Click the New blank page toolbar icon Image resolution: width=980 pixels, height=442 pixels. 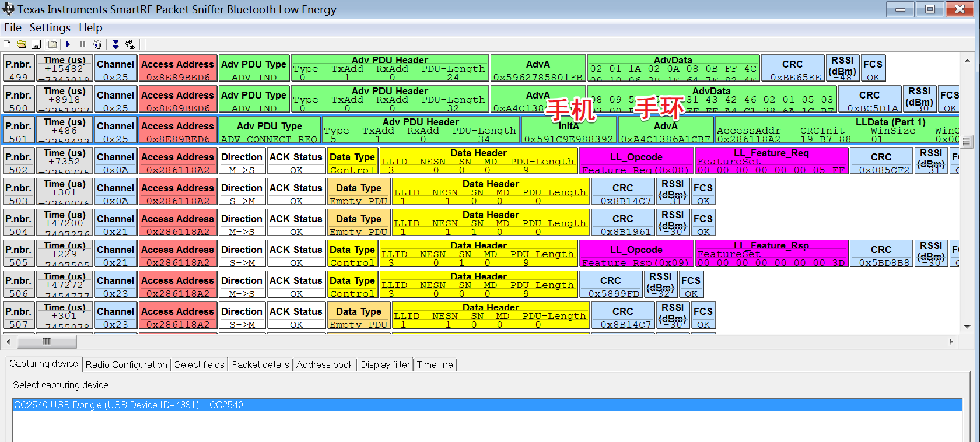[x=7, y=44]
